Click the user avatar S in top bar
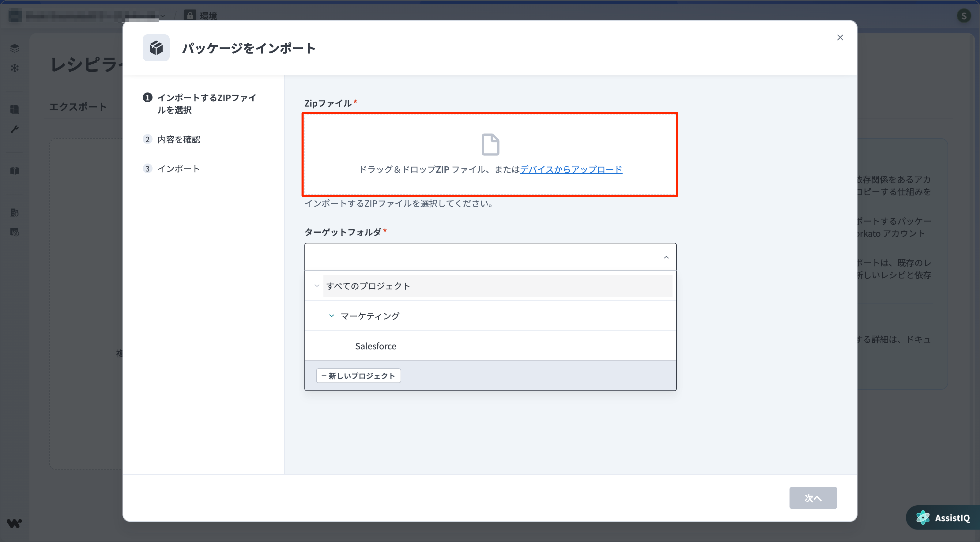 point(964,16)
